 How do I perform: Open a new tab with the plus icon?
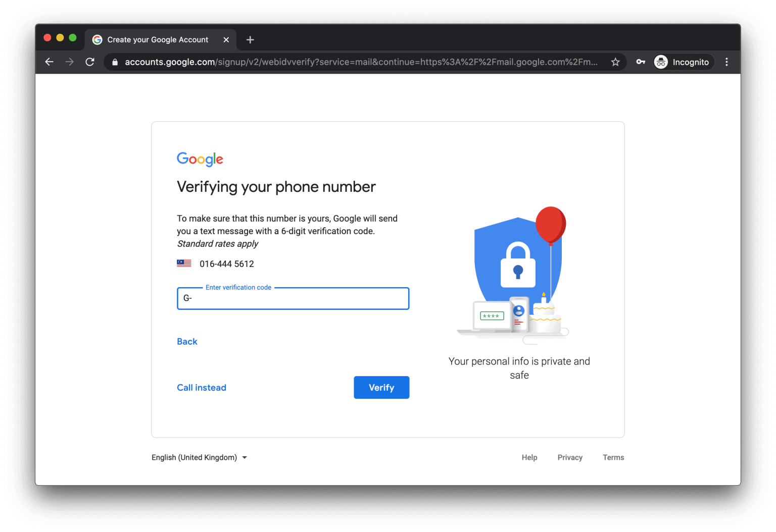click(250, 40)
